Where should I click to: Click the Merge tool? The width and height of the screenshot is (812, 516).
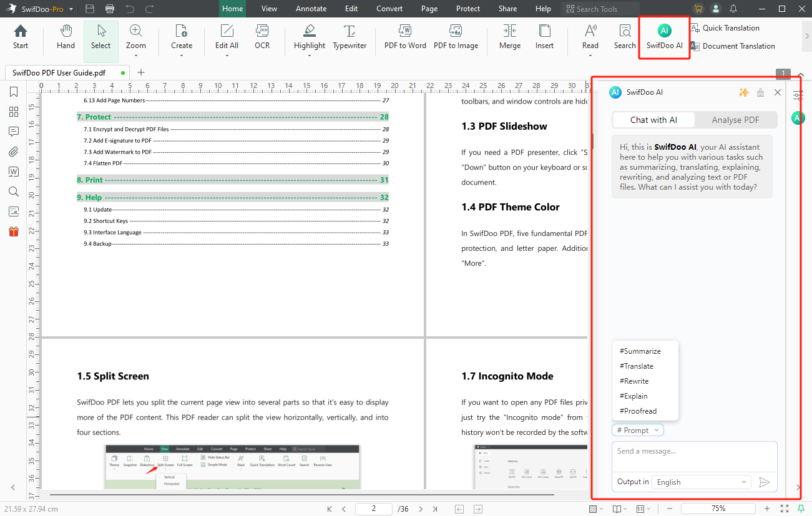[x=510, y=37]
